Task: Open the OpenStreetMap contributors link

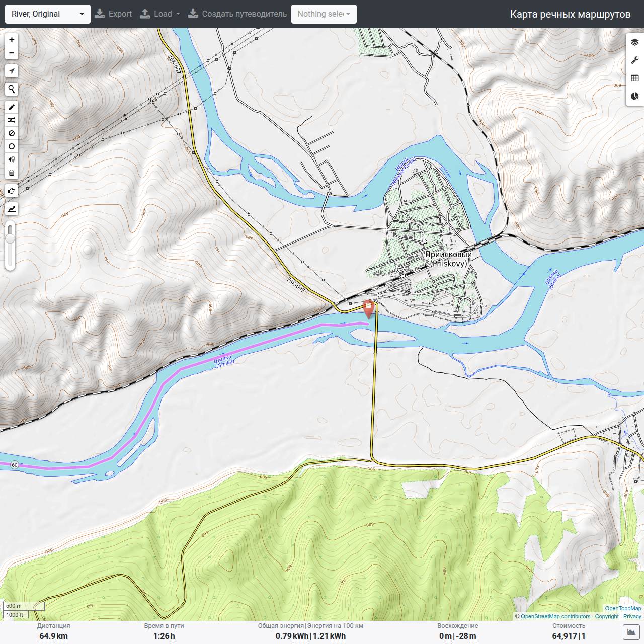Action: click(555, 616)
